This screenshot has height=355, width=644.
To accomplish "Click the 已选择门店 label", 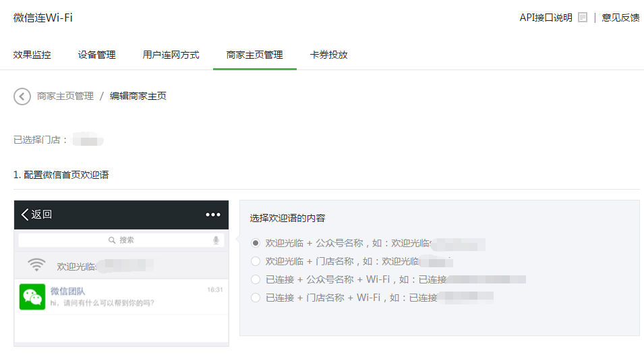I will [x=40, y=140].
